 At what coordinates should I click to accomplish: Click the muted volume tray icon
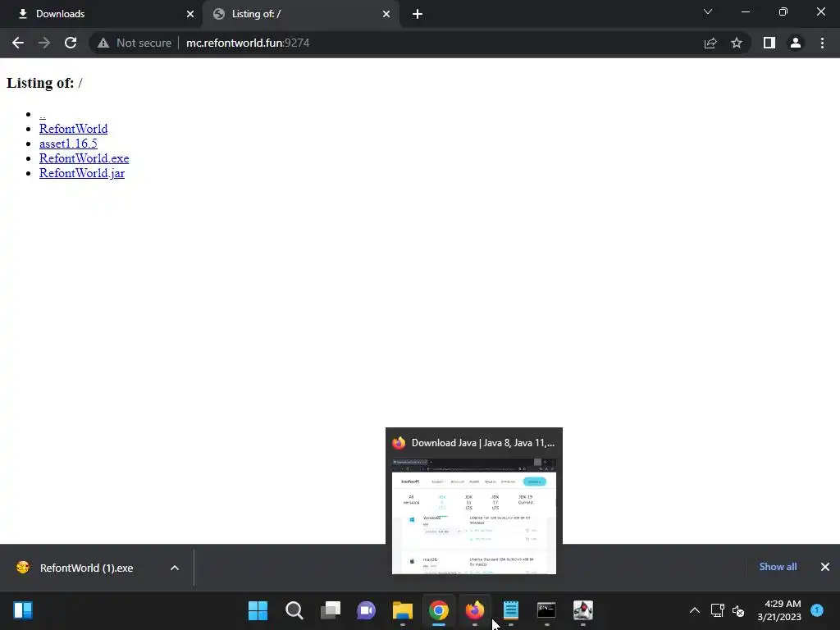pyautogui.click(x=738, y=610)
